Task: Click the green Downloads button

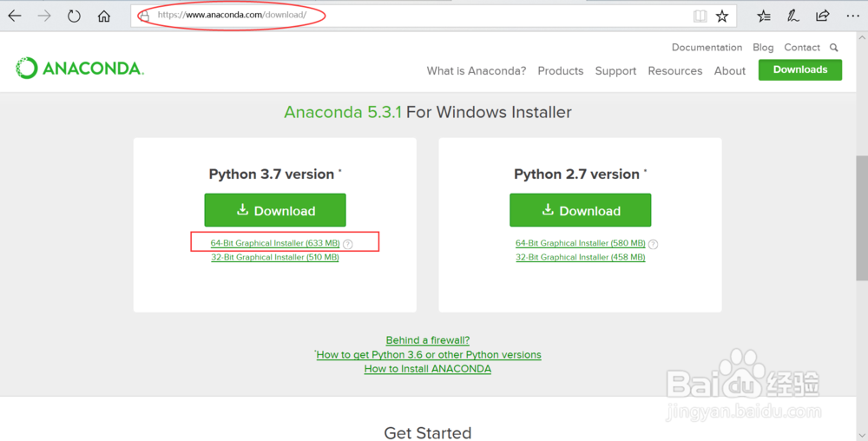Action: click(x=799, y=69)
